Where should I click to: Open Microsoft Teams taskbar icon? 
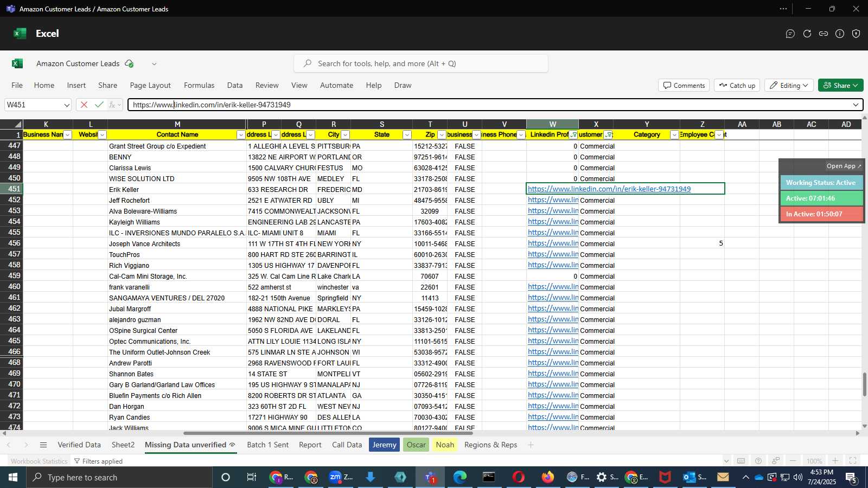pyautogui.click(x=431, y=477)
